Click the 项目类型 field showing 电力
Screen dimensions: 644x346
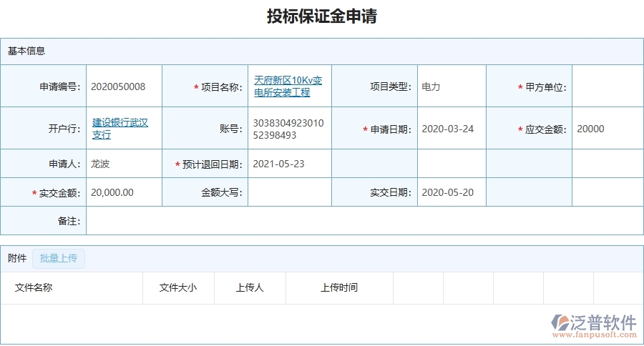[x=451, y=86]
